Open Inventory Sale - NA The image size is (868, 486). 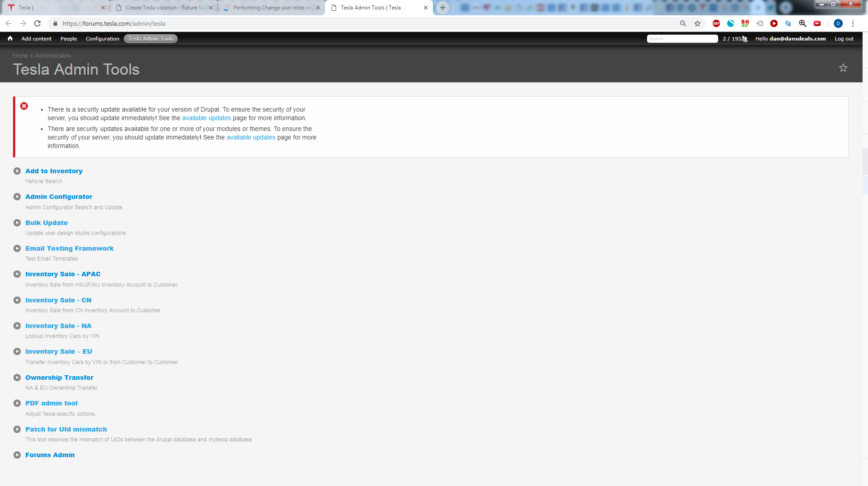coord(58,326)
